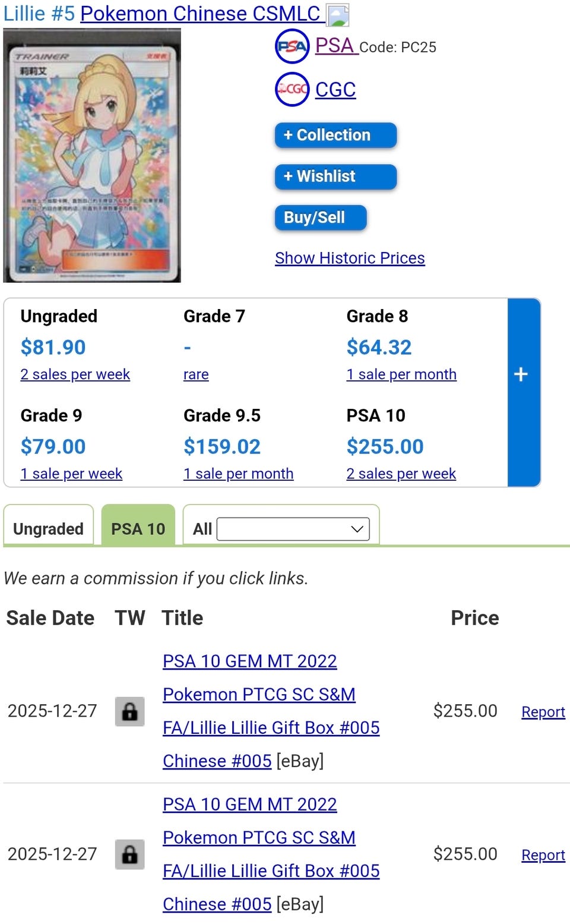Click the image icon beside the set name
The width and height of the screenshot is (570, 924).
pyautogui.click(x=338, y=15)
